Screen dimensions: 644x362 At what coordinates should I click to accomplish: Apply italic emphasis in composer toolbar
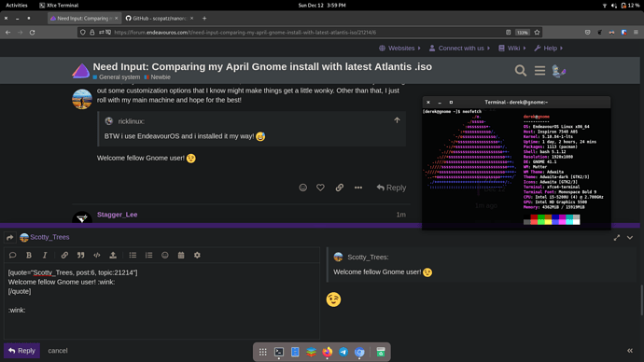coord(45,255)
